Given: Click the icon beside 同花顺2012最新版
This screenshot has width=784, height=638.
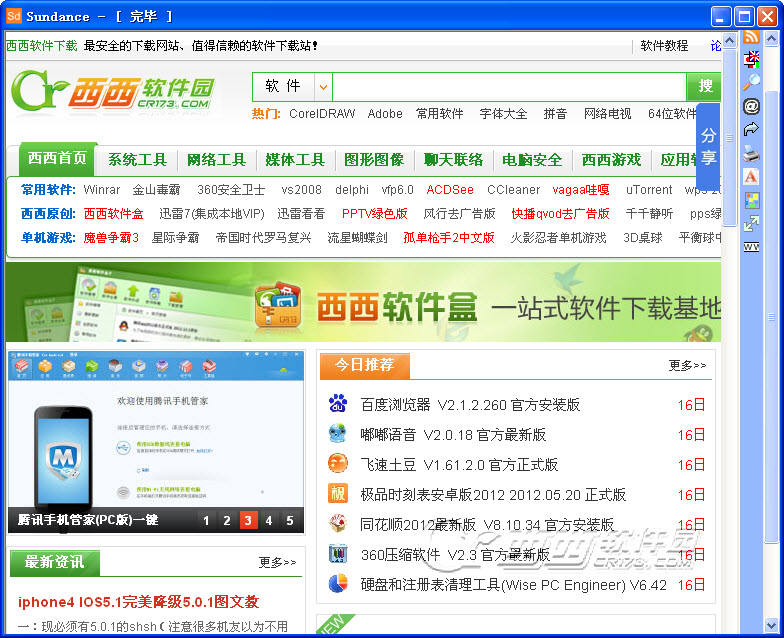Looking at the screenshot, I should (x=338, y=524).
